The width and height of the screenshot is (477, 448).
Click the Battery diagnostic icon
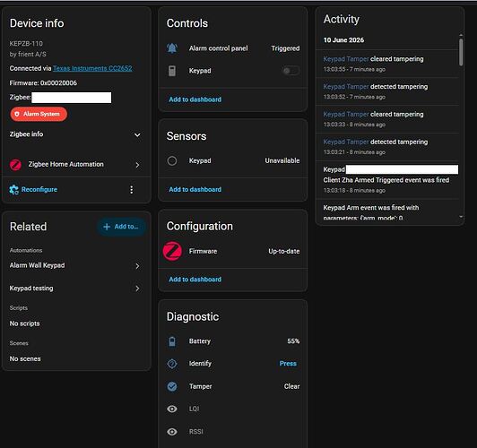[x=172, y=341]
